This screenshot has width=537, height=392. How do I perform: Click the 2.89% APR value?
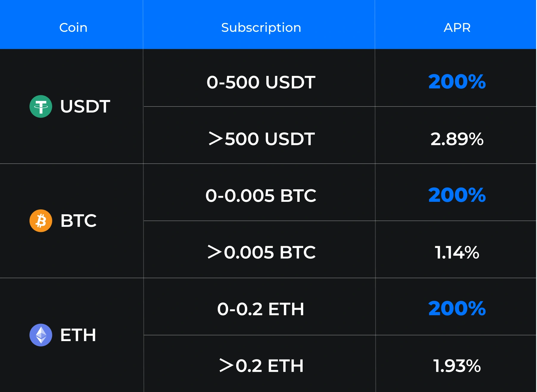[x=457, y=139]
